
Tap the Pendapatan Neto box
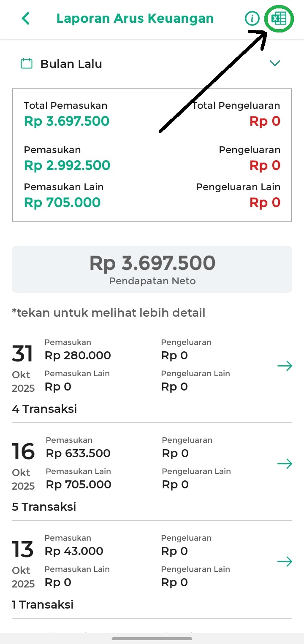point(152,269)
